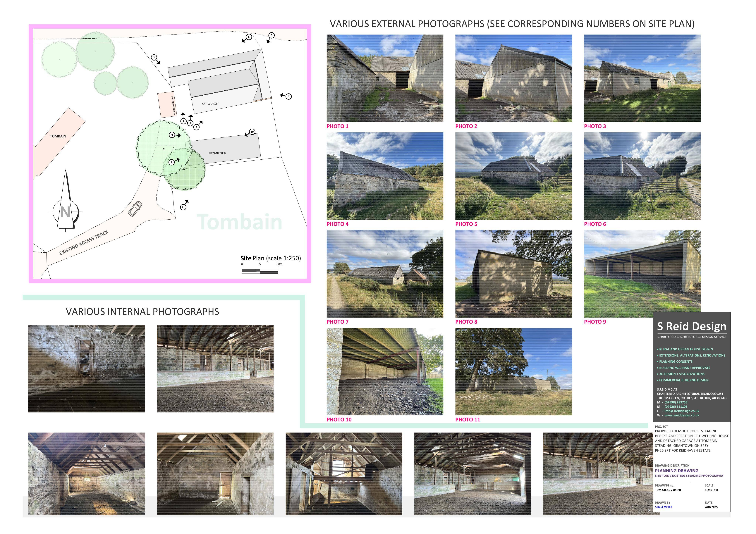
Task: Open the www.sreiddesign.co.uk website link
Action: tap(682, 415)
